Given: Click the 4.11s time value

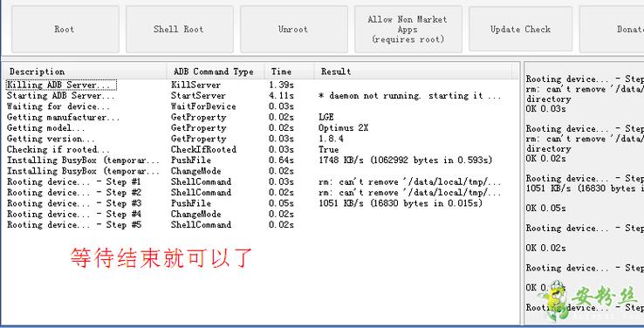Looking at the screenshot, I should 281,96.
